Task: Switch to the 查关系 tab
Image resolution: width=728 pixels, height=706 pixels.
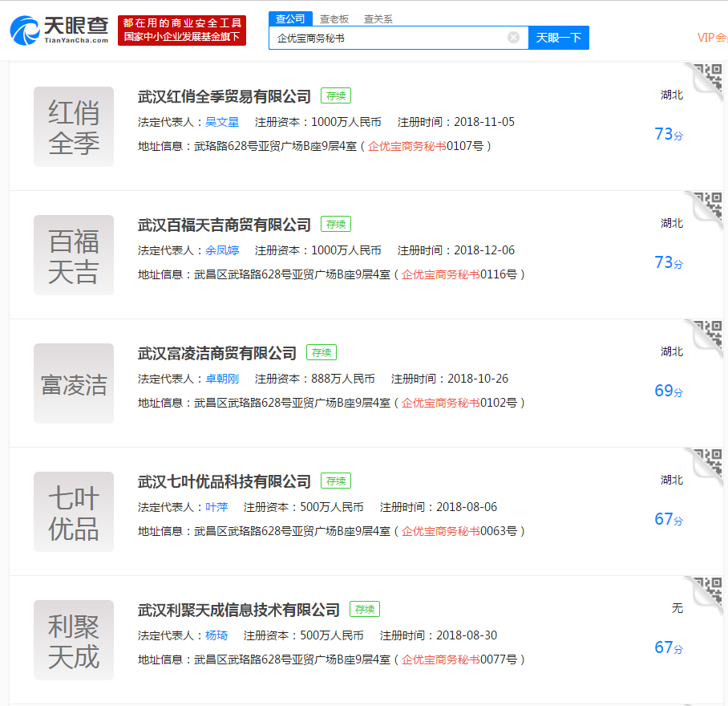Action: (378, 18)
